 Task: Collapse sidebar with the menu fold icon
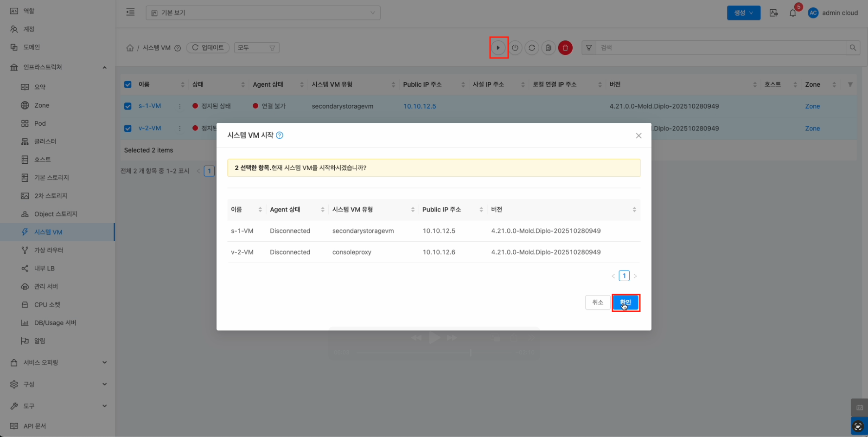[130, 13]
